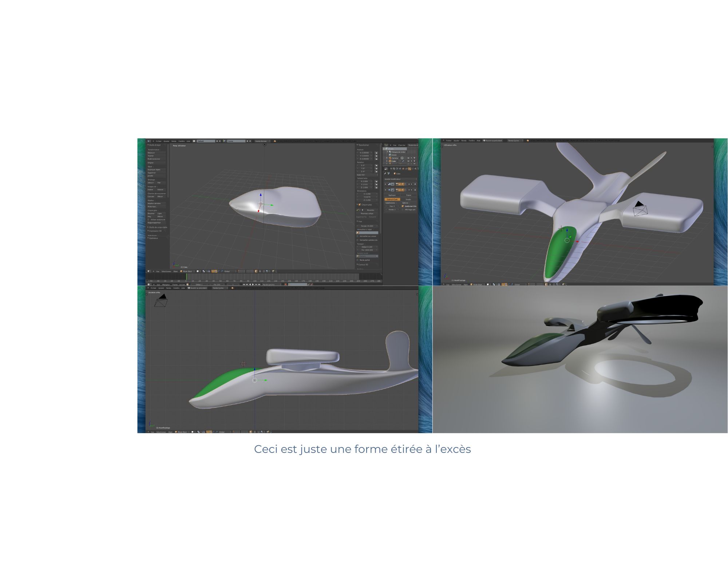Toggle Subdiviser UVs checkbox
This screenshot has height=562, width=728.
[x=403, y=206]
